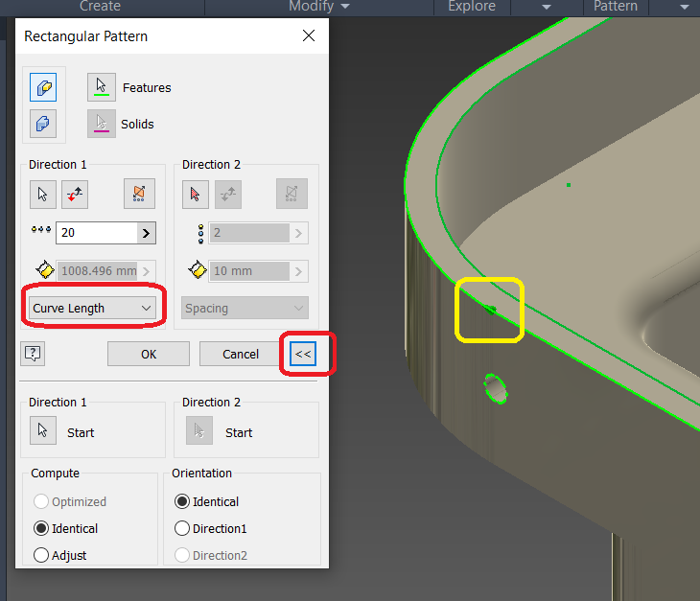Open the Explore panel label
This screenshot has width=700, height=601.
click(x=472, y=6)
